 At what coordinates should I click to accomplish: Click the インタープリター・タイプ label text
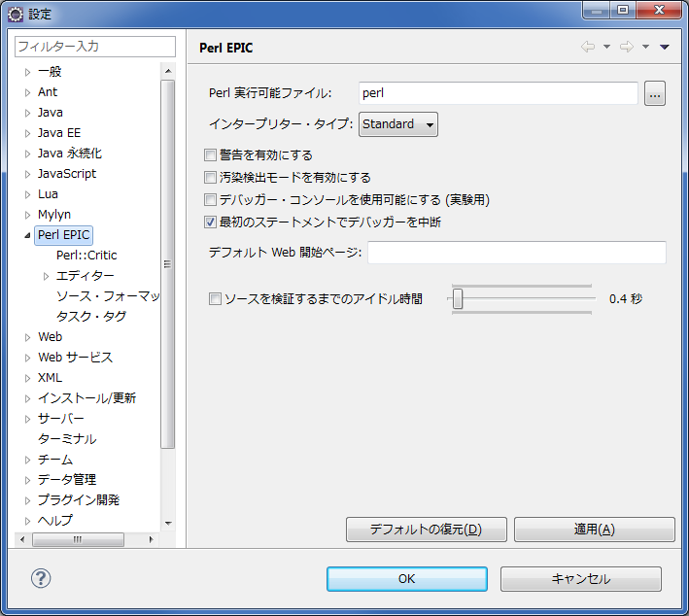pos(281,124)
